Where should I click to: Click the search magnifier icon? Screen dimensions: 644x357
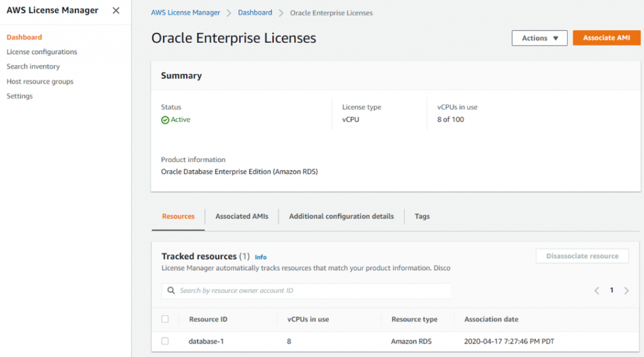coord(171,291)
